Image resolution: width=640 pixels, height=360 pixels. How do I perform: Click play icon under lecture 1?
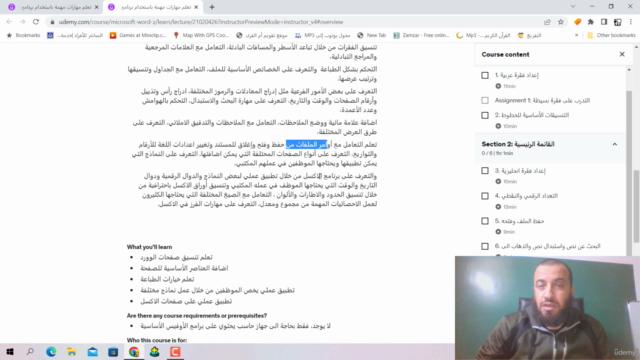498,86
